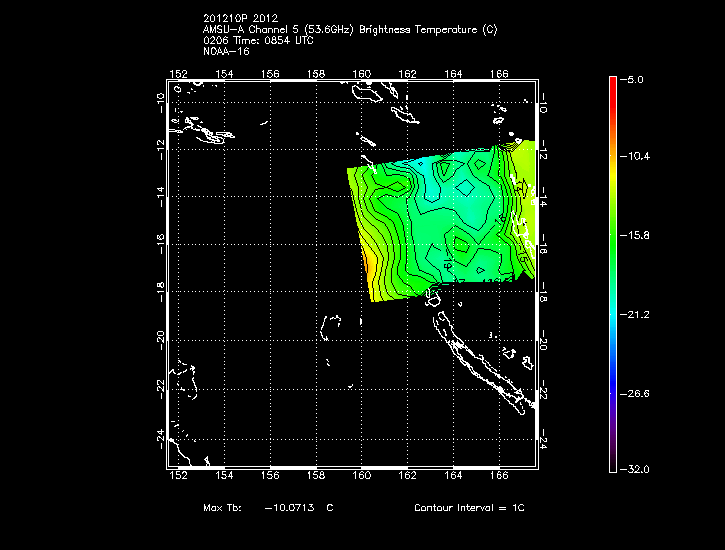Click the "0206 Time: 0854 UTC" line
This screenshot has height=550, width=725.
[258, 40]
